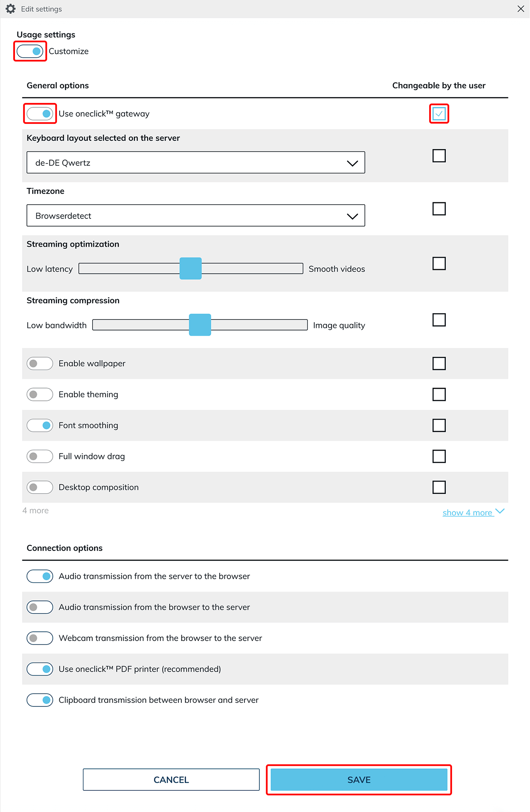This screenshot has height=812, width=530.
Task: Close the Edit settings dialog
Action: click(520, 9)
